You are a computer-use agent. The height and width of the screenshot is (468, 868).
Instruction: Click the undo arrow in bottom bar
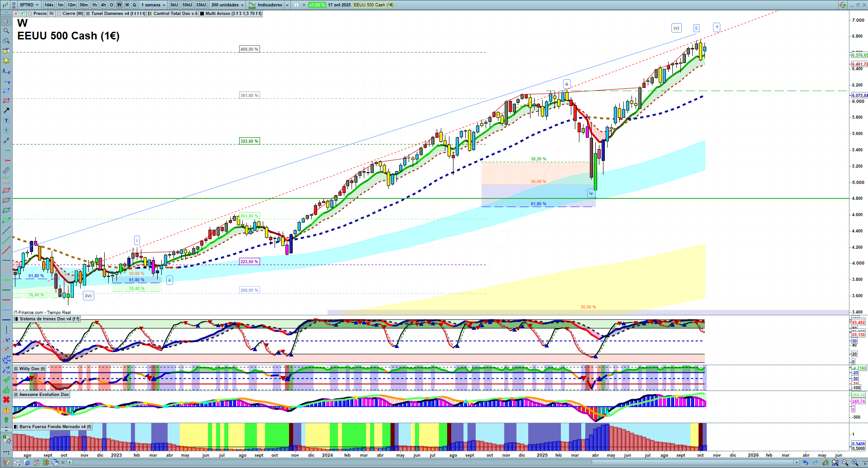pyautogui.click(x=805, y=463)
